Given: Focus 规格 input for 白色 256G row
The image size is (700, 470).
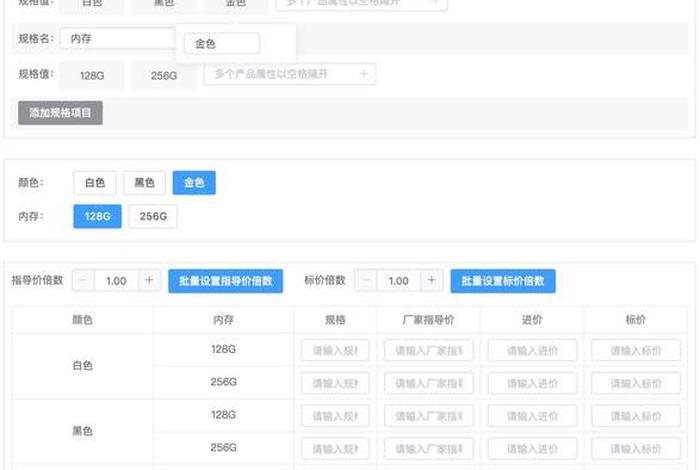Looking at the screenshot, I should pos(335,383).
